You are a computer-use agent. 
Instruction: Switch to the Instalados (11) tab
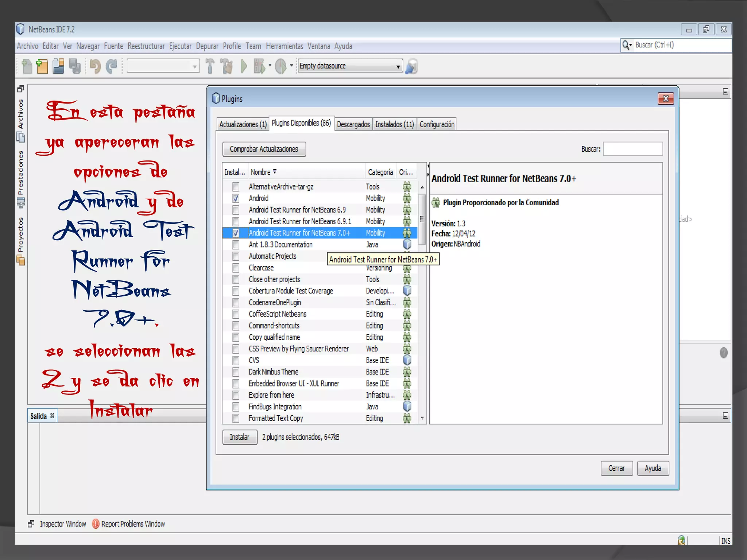pyautogui.click(x=395, y=124)
